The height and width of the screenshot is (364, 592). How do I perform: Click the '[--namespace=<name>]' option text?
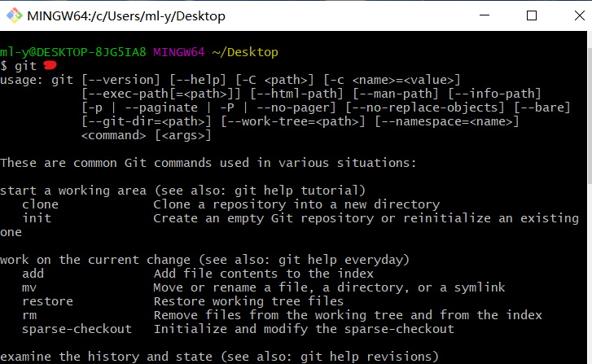[446, 121]
